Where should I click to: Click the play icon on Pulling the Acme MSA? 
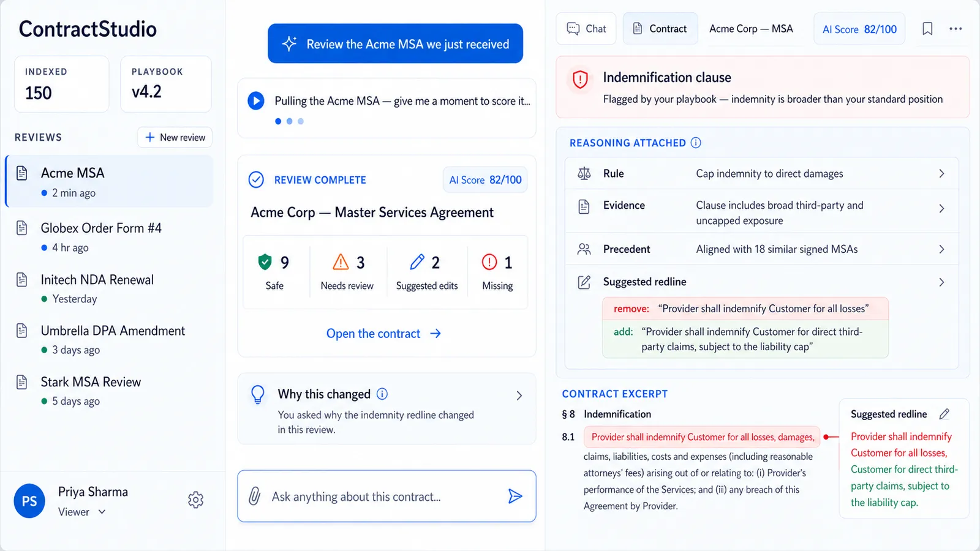coord(256,100)
